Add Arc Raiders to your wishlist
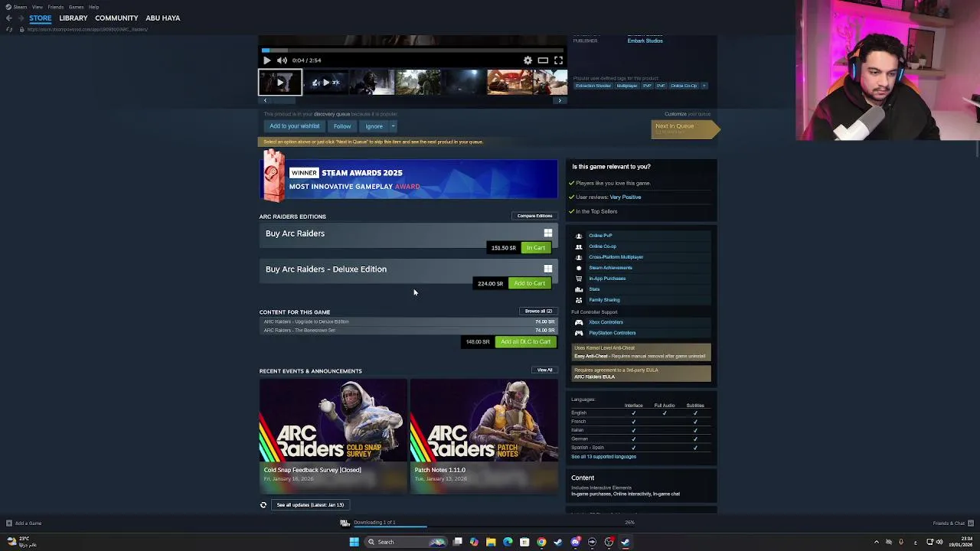Screen dimensions: 980x551 pos(294,126)
